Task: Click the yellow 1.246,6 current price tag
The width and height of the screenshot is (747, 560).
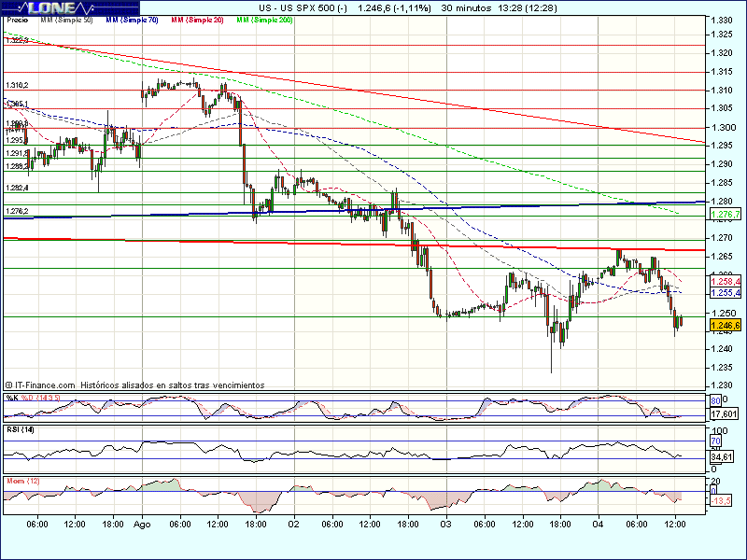Action: coord(726,326)
